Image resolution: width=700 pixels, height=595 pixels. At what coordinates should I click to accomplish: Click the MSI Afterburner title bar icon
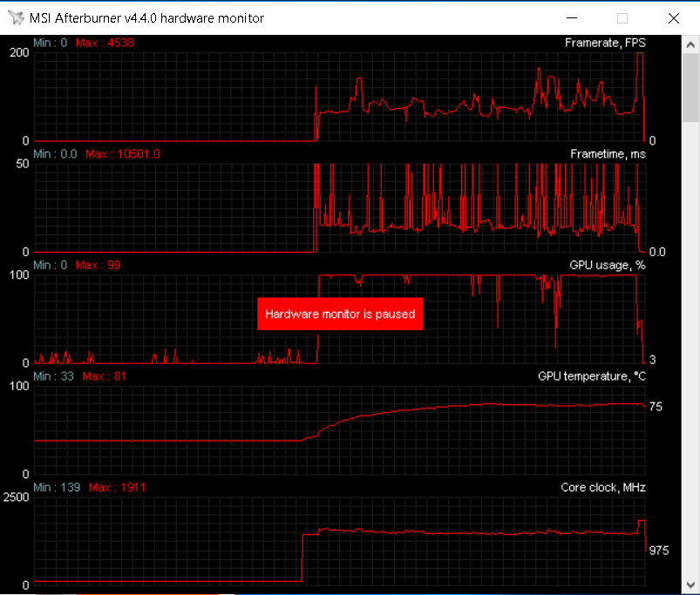16,17
